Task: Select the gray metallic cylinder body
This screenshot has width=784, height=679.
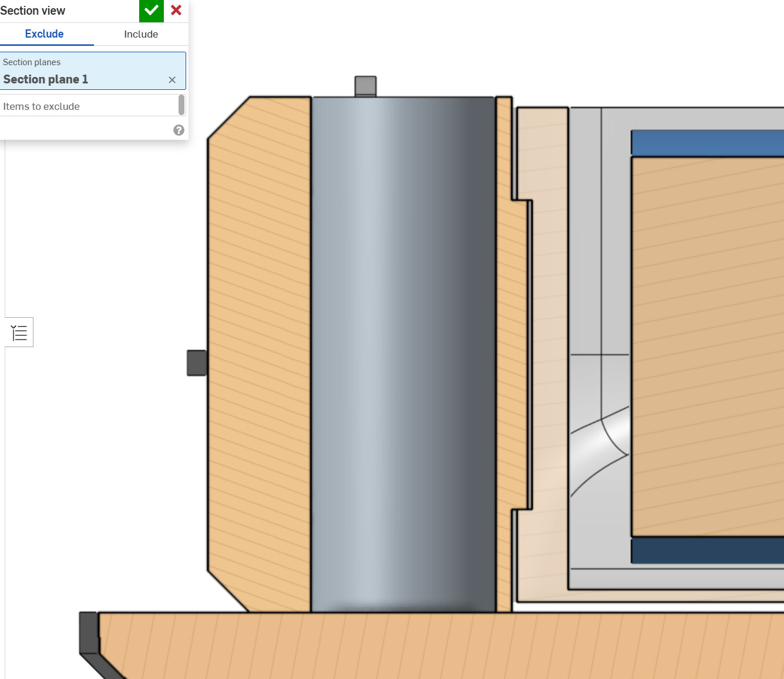Action: (x=403, y=352)
